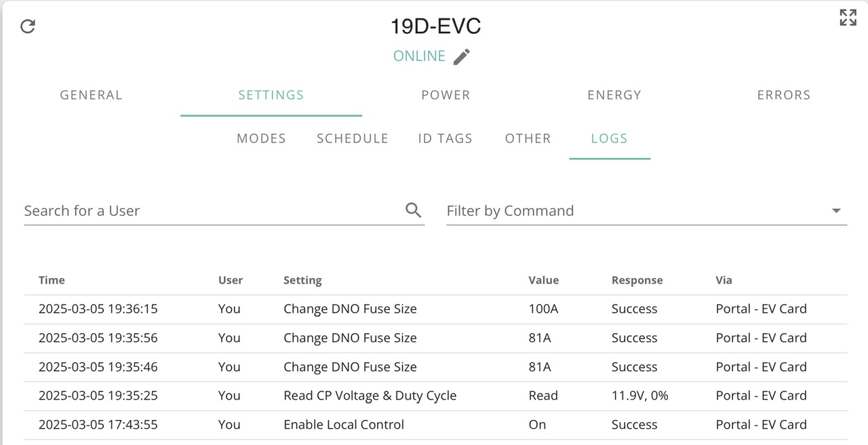Screen dimensions: 868x445
Task: Open the Filter by Command field
Action: click(x=646, y=211)
